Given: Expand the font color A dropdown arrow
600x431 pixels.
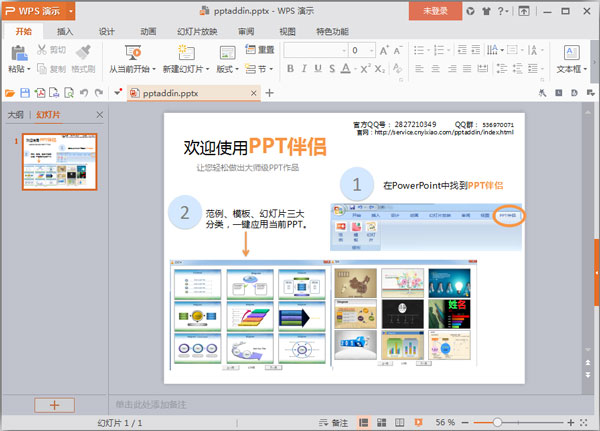Looking at the screenshot, I should [355, 69].
